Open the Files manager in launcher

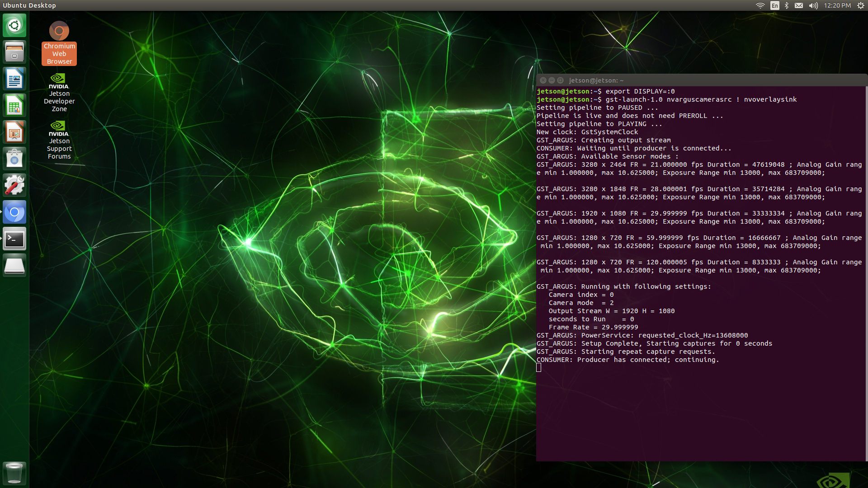[14, 52]
